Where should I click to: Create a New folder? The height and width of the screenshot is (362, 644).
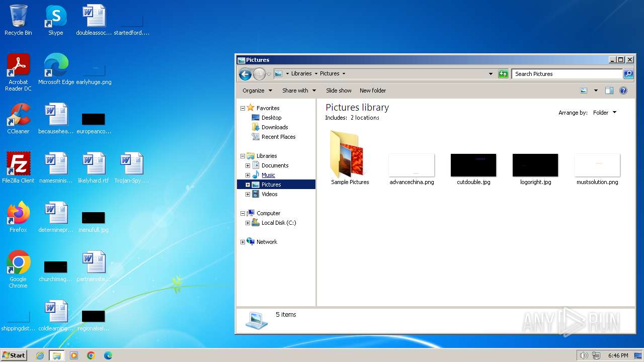point(373,90)
